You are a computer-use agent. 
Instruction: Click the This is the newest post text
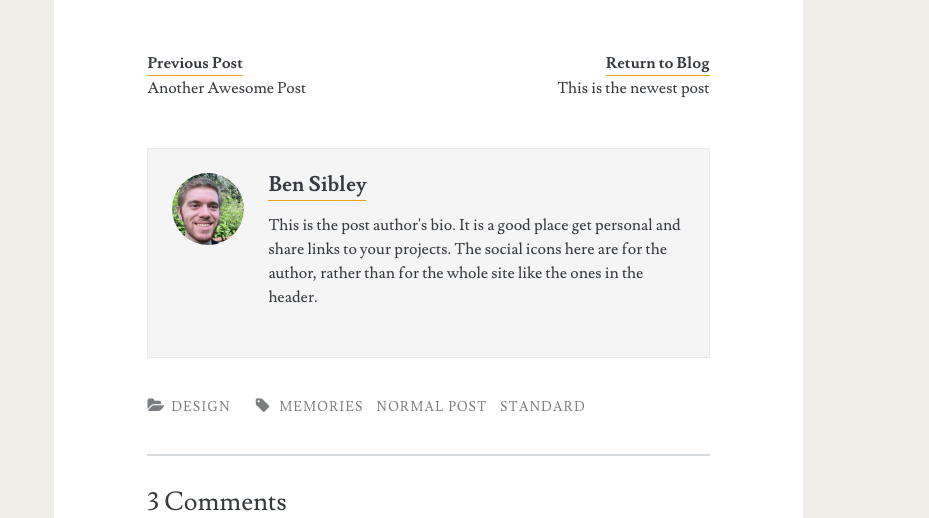633,88
